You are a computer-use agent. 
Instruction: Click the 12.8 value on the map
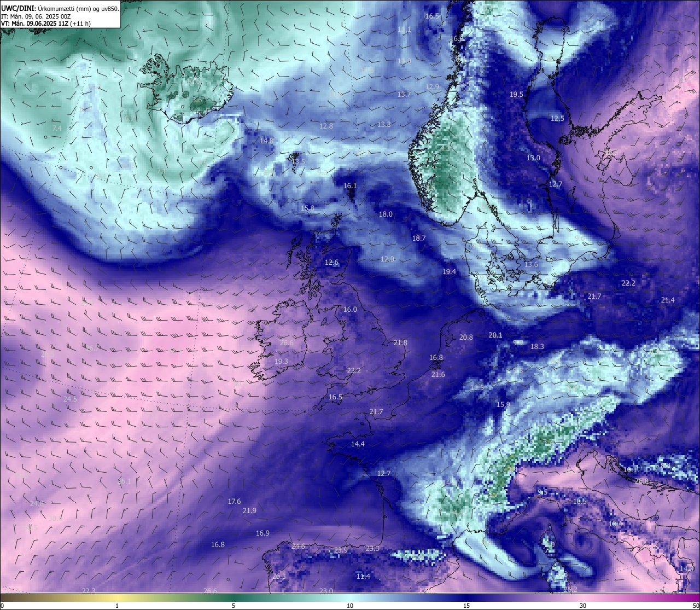click(x=326, y=126)
